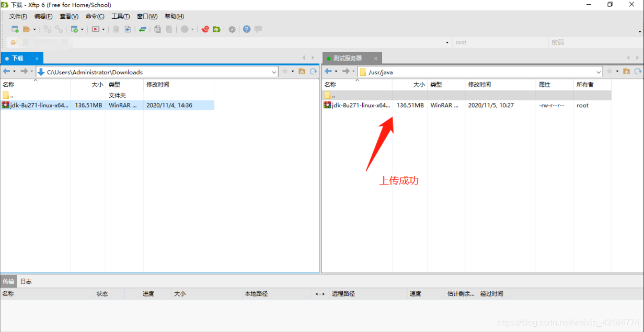Sort local pane by 修改时间 column
Viewport: 644px width, 332px height.
[179, 84]
